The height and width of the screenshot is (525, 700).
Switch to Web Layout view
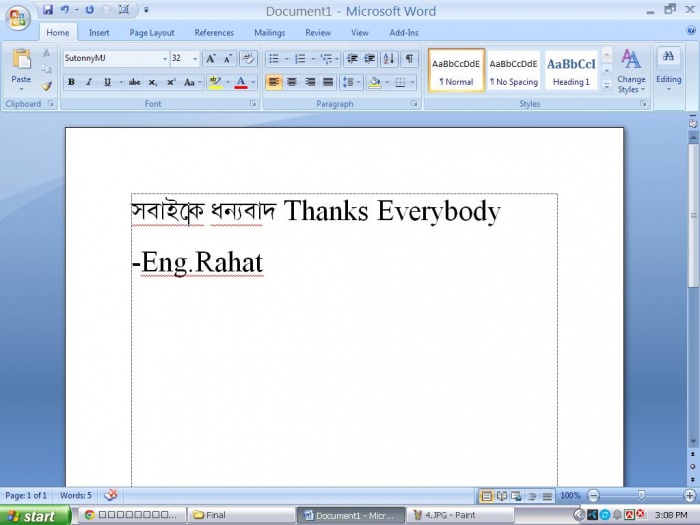pos(517,496)
